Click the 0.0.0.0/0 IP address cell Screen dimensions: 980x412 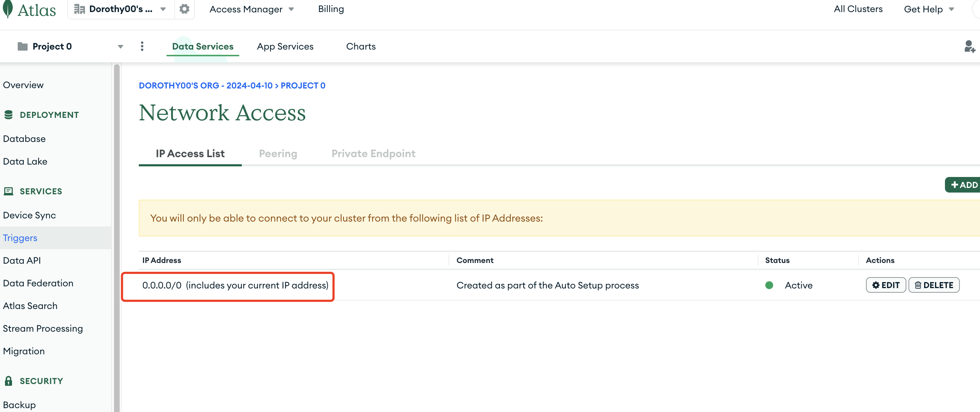tap(235, 285)
